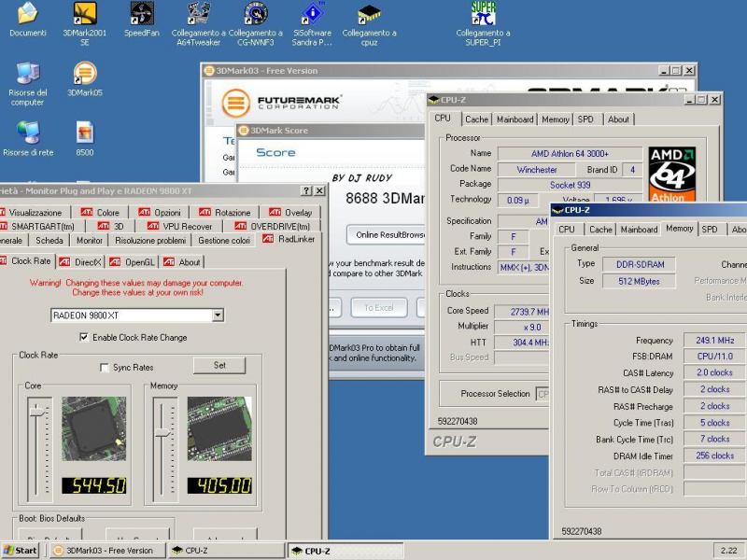Click the 249.1 MHz frequency value
Image resolution: width=747 pixels, height=560 pixels.
tap(714, 340)
